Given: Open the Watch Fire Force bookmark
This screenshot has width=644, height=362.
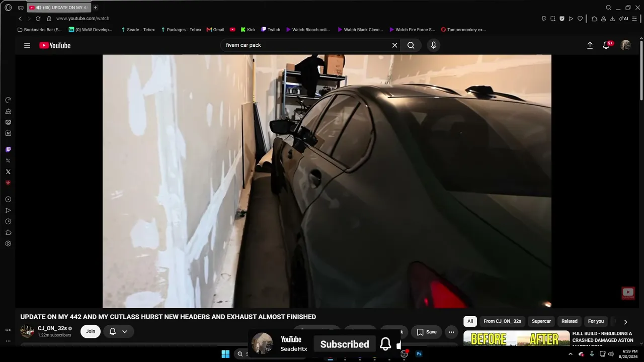Looking at the screenshot, I should pyautogui.click(x=413, y=30).
